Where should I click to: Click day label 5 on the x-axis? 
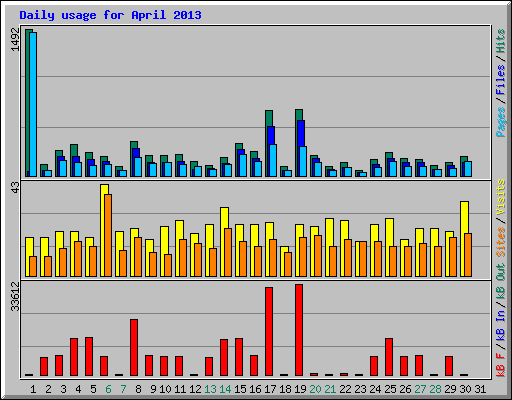93,389
